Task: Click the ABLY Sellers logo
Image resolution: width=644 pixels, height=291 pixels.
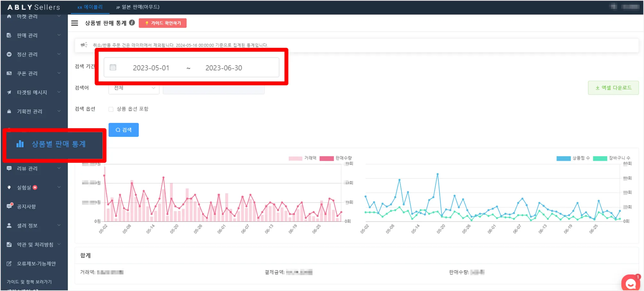Action: point(34,7)
